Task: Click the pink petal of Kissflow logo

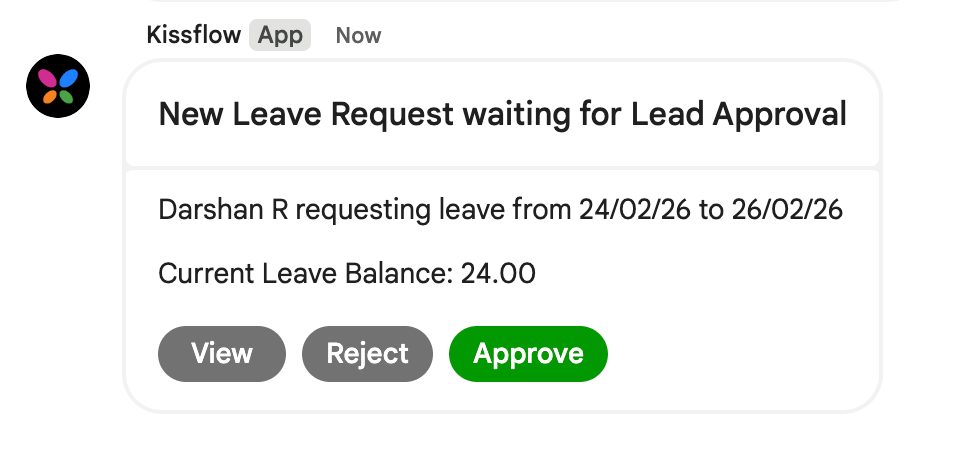Action: [48, 77]
